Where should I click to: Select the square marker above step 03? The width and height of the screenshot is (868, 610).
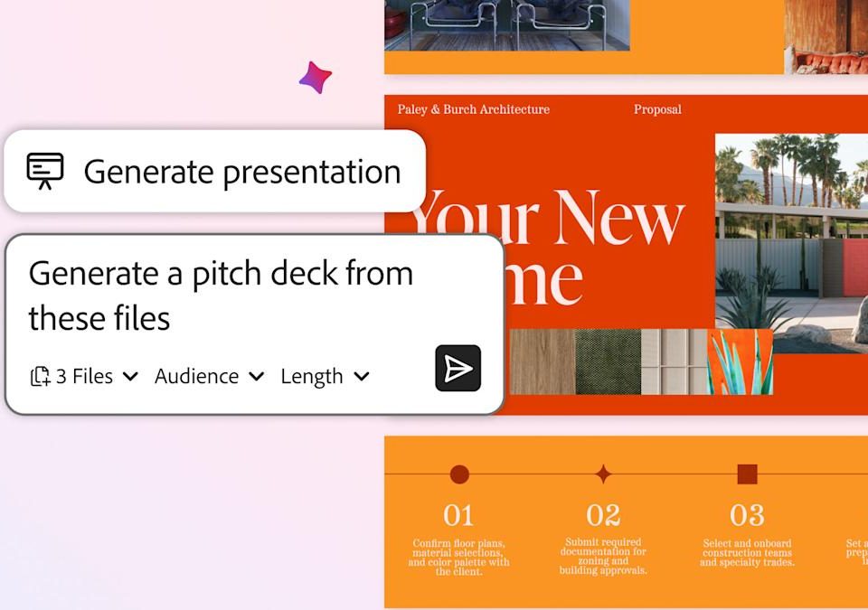tap(747, 474)
